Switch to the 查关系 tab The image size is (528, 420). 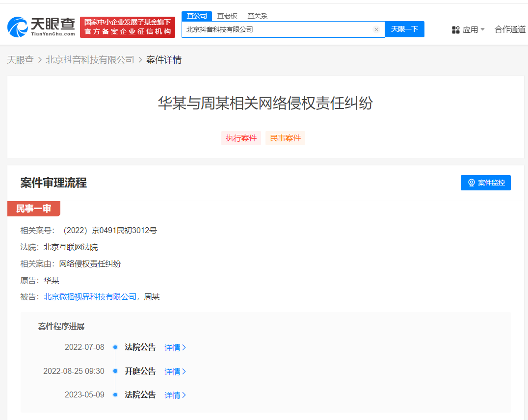(257, 16)
